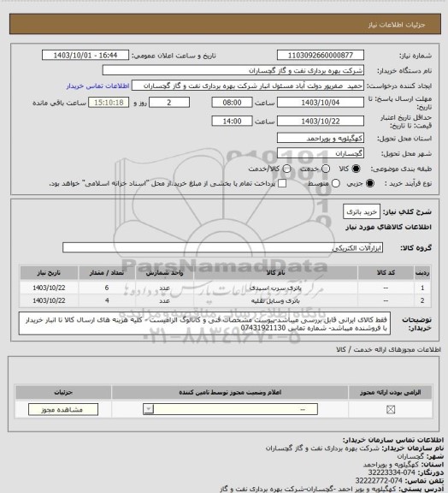Select the کالا/خدمت radio button
This screenshot has height=493, width=448.
tap(286, 169)
